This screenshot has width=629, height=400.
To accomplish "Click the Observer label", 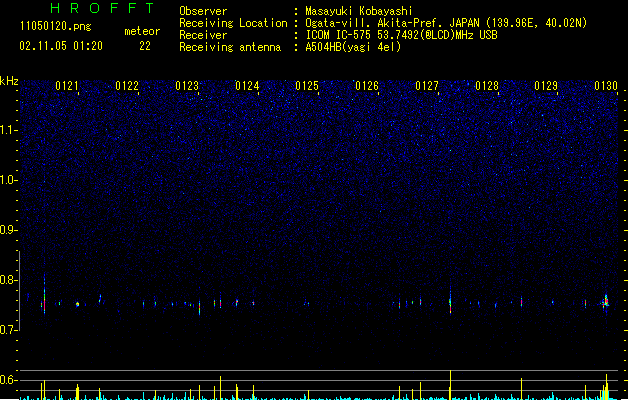I will point(203,11).
